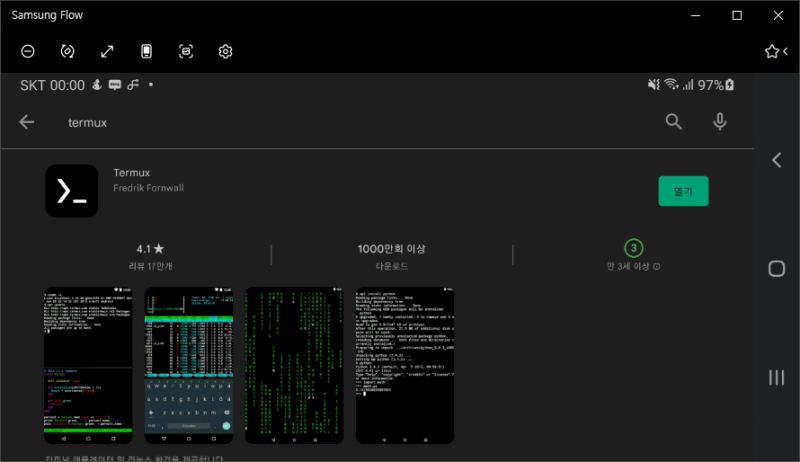
Task: Click the green 열기 open button
Action: tap(683, 191)
